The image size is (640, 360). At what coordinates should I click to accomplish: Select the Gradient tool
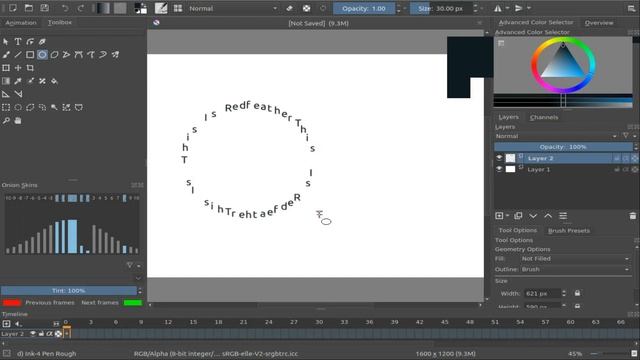6,81
